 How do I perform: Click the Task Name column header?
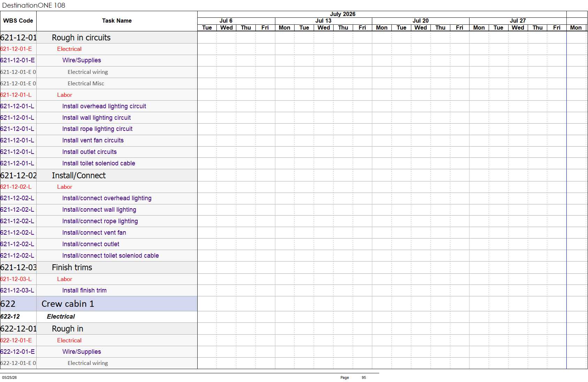point(117,21)
